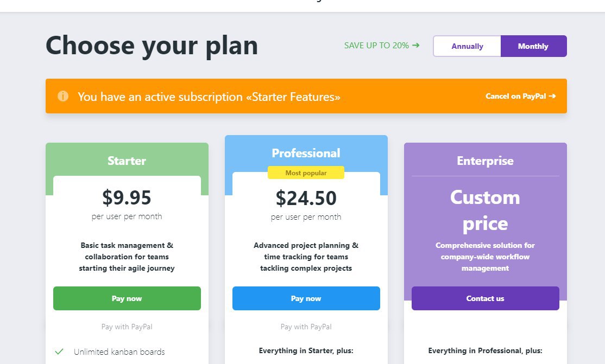
Task: Open Cancel on PayPal link
Action: pos(520,96)
